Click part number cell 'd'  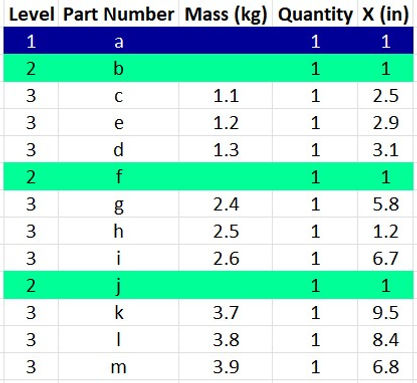coord(118,149)
